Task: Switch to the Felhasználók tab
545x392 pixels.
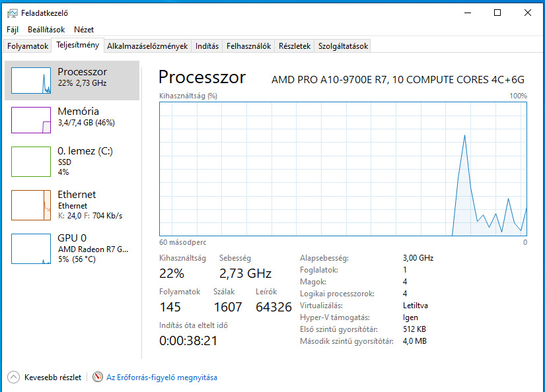Action: (249, 46)
